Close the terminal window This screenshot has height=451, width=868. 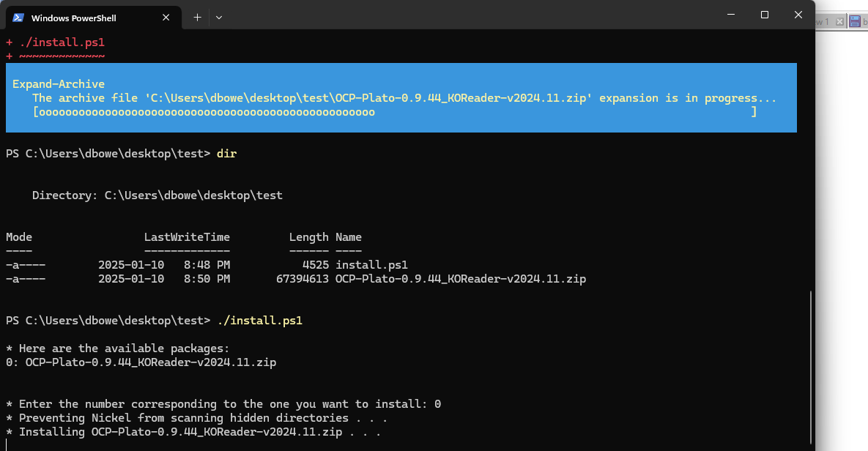(x=798, y=15)
